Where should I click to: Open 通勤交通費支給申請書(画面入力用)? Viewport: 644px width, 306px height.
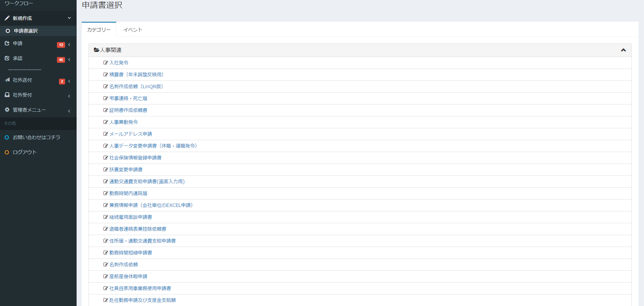click(x=147, y=181)
